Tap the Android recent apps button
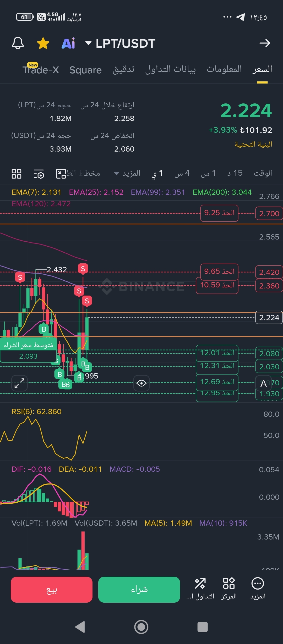Screen dimensions: 283x644 pyautogui.click(x=203, y=627)
